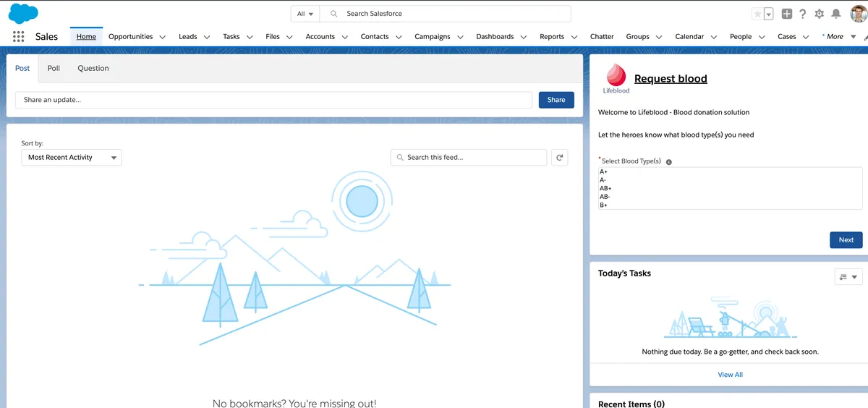
Task: Open the Chatter tab
Action: click(x=602, y=37)
